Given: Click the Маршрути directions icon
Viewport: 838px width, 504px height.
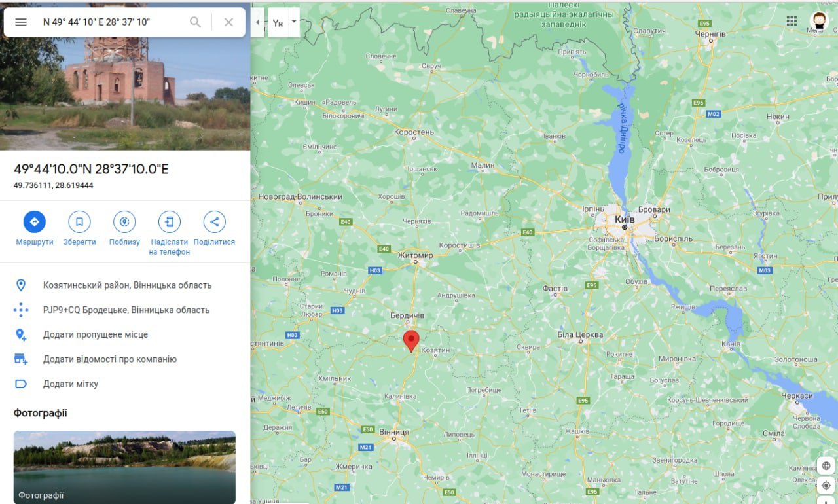Looking at the screenshot, I should pyautogui.click(x=35, y=222).
